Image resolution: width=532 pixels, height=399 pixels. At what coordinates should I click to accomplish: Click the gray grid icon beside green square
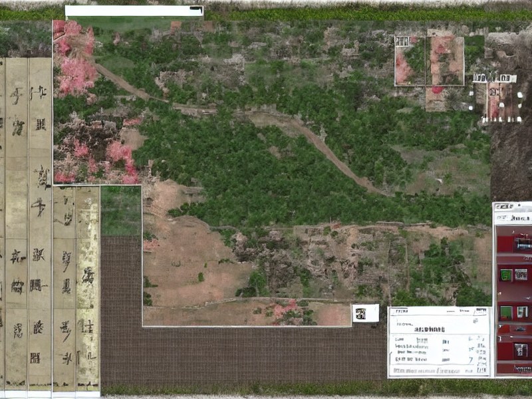point(521,274)
